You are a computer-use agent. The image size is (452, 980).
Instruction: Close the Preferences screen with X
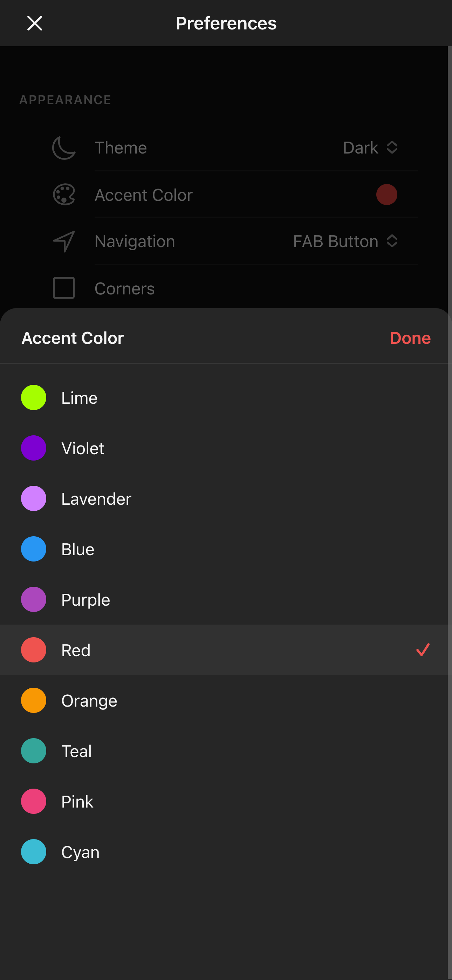[x=35, y=23]
